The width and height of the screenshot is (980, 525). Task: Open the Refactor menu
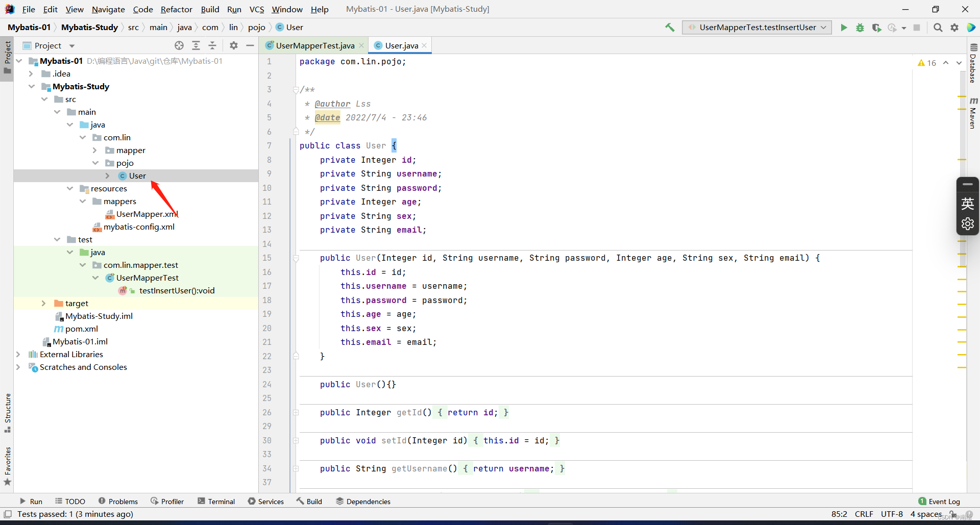point(177,9)
